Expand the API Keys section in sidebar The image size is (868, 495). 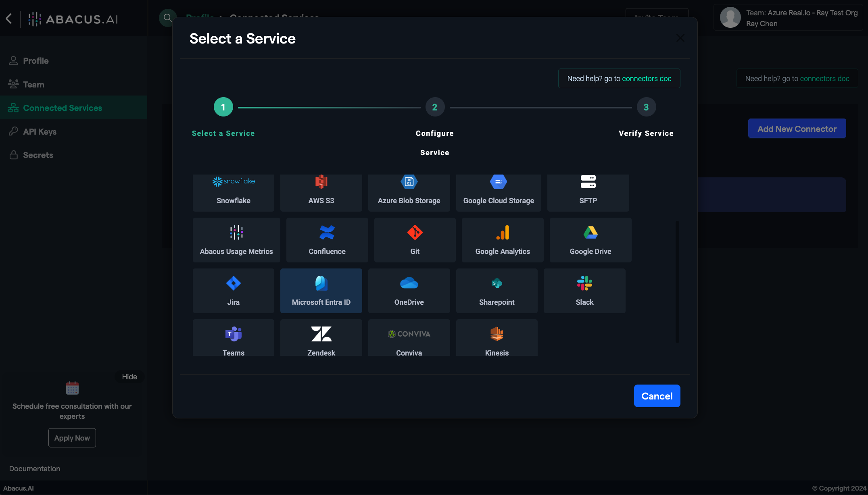click(40, 132)
